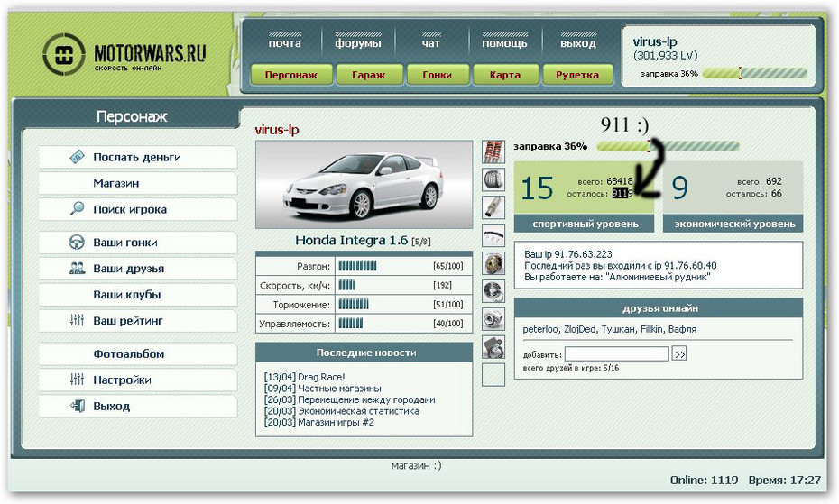839x504 pixels.
Task: Open Ваши клубы in the sidebar
Action: [137, 294]
